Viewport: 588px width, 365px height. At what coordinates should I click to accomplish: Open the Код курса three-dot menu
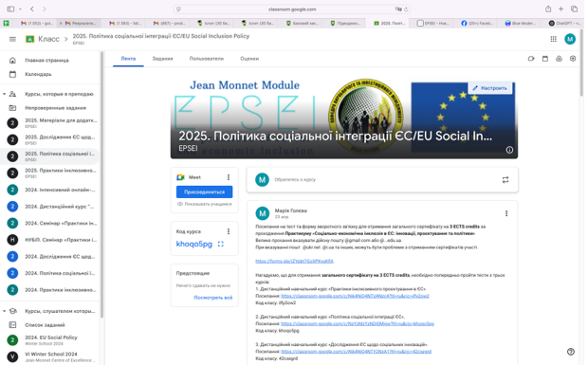(229, 231)
